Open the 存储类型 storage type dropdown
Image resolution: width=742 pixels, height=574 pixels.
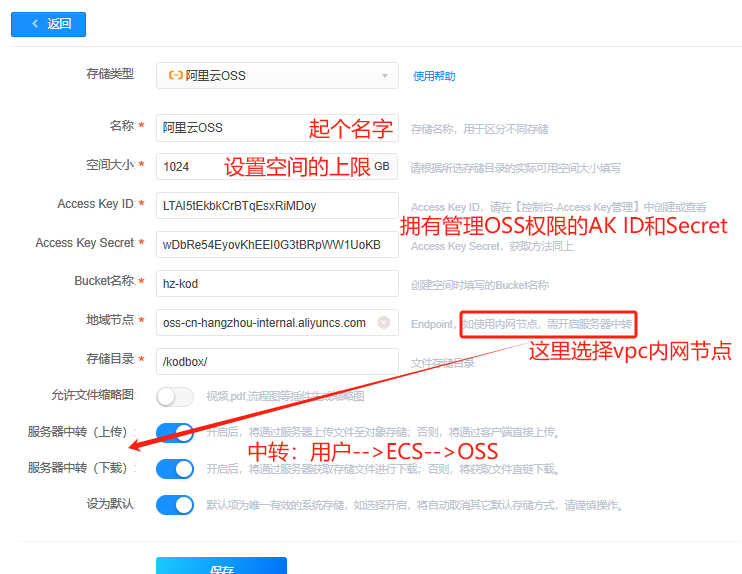point(277,76)
